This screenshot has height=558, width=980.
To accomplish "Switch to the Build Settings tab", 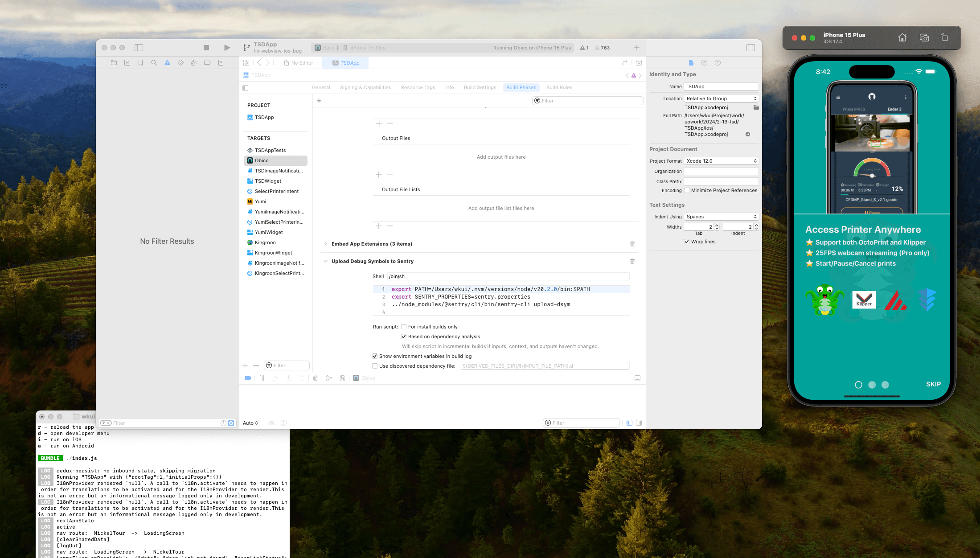I will point(480,87).
